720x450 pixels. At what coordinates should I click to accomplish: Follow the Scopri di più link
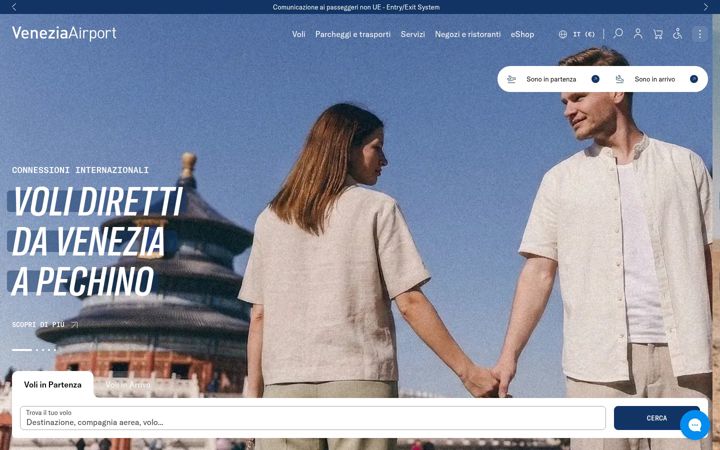coord(38,325)
